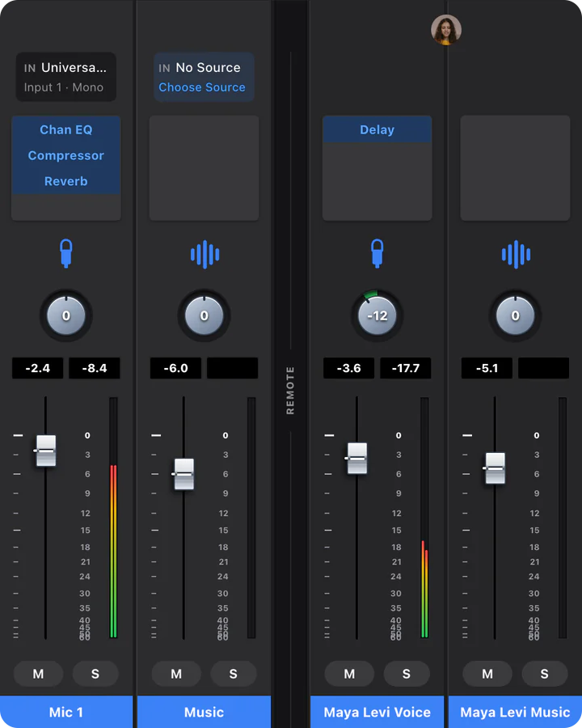Open the Delay plug-in on Maya Levi Voice
This screenshot has width=582, height=728.
coord(377,129)
